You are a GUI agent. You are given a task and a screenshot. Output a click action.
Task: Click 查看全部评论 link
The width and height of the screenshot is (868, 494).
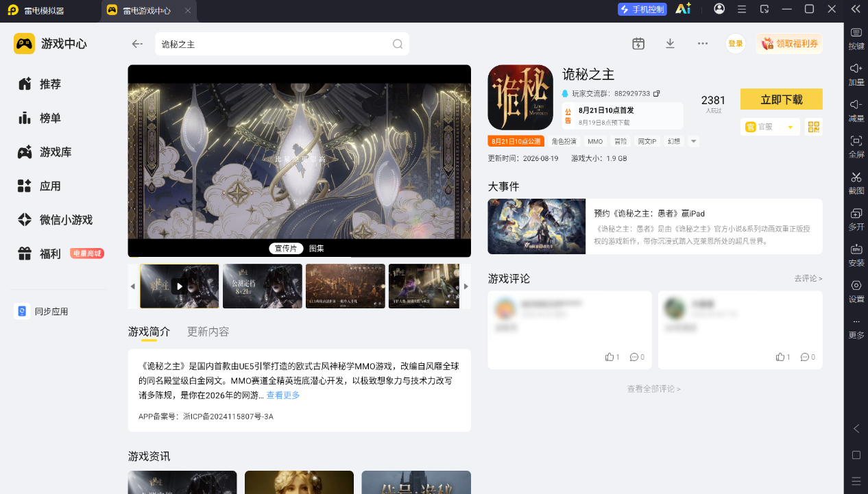coord(654,388)
